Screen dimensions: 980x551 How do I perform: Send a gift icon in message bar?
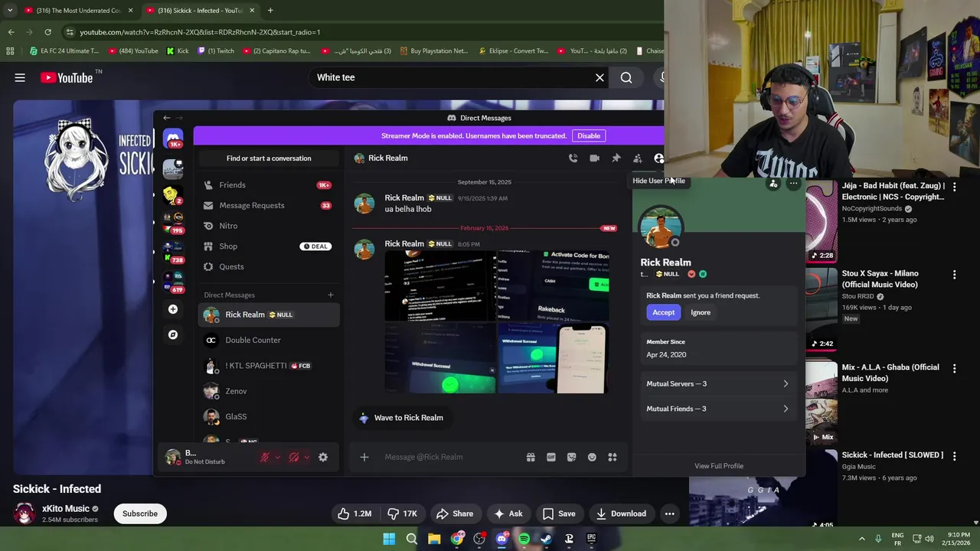pos(531,457)
